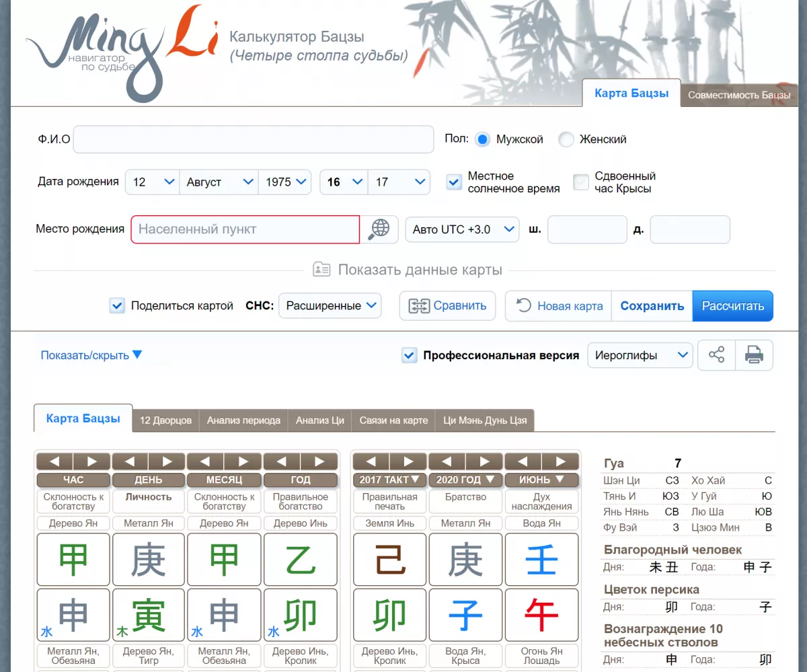807x672 pixels.
Task: Open the Авто UTC +3.0 timezone dropdown
Action: coord(462,229)
